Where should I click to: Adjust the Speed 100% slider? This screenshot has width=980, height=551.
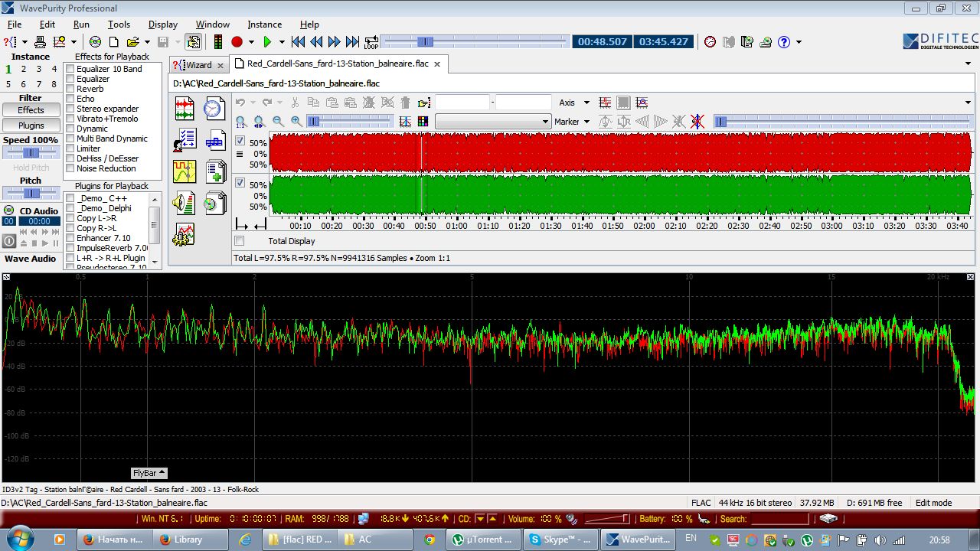pyautogui.click(x=31, y=153)
